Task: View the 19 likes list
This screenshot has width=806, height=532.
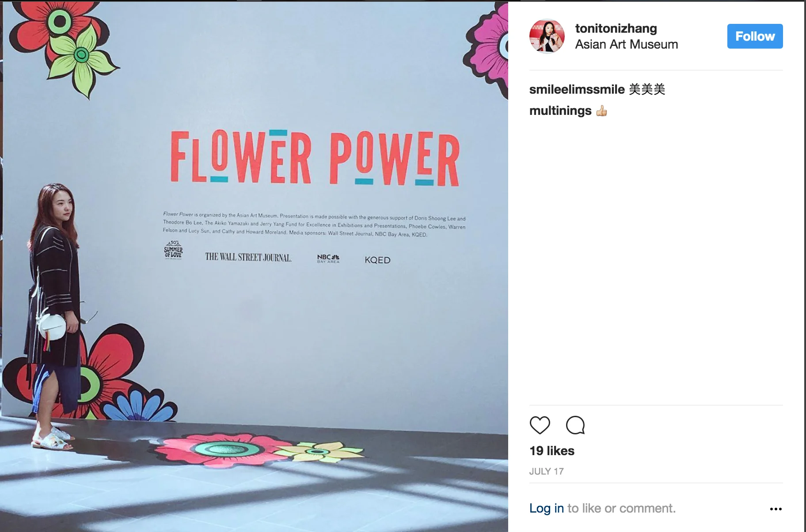Action: [552, 451]
